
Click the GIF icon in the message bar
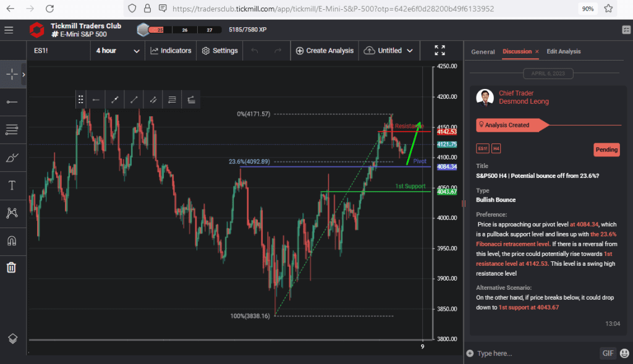pos(608,353)
